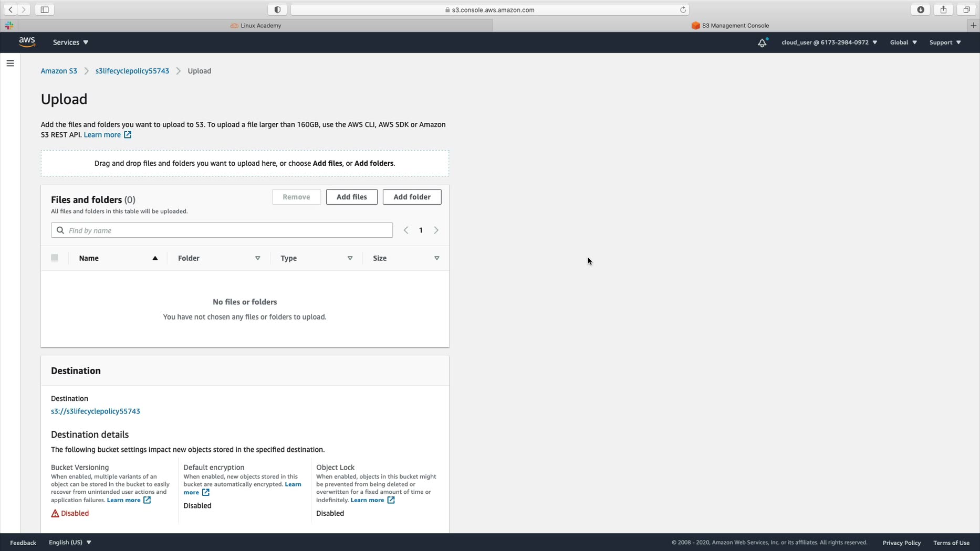The width and height of the screenshot is (980, 551).
Task: Show all tabs overview icon
Action: [x=966, y=9]
